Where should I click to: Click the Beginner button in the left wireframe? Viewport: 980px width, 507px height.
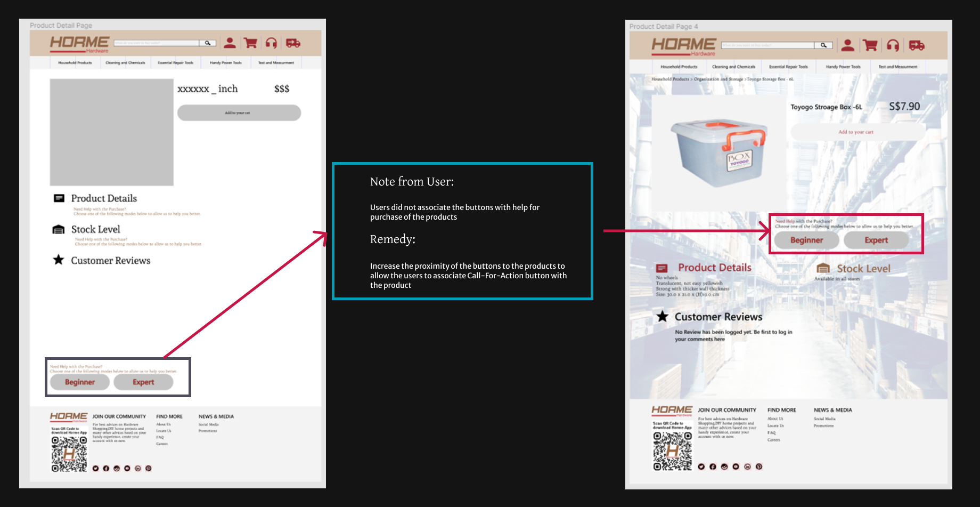[80, 382]
